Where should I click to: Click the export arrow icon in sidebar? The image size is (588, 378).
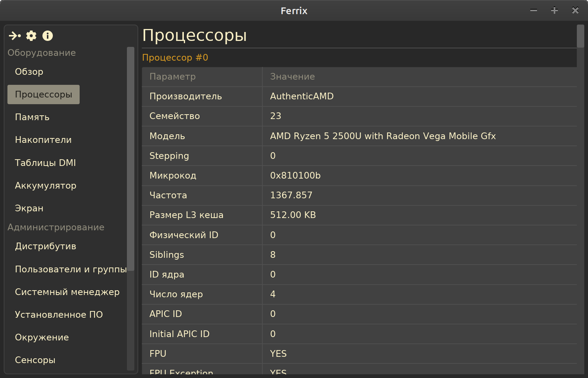click(x=15, y=36)
